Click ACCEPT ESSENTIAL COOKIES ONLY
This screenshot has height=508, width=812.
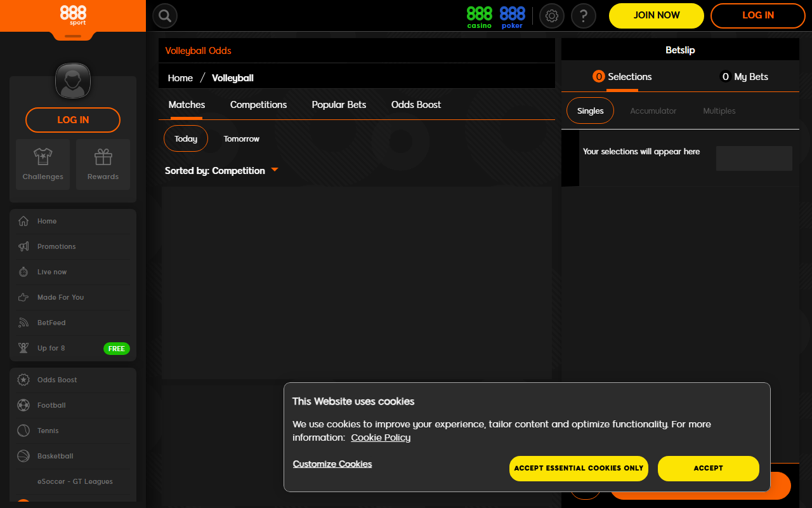pyautogui.click(x=579, y=469)
